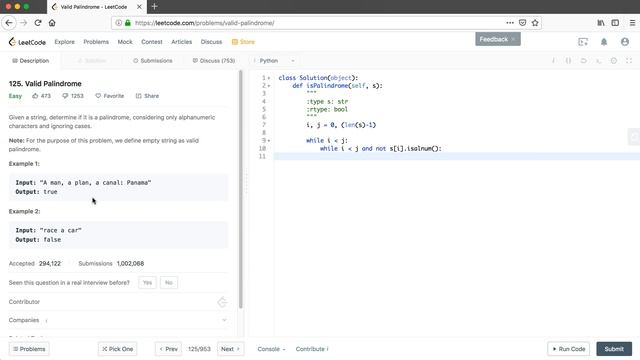Open the Firefox library icon
The width and height of the screenshot is (640, 360).
(601, 23)
